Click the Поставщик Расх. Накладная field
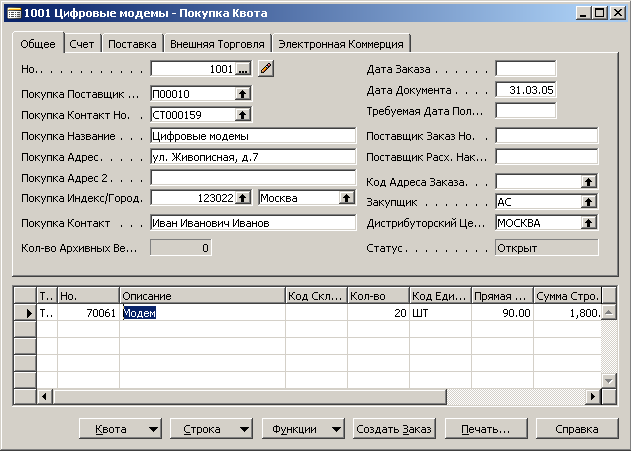This screenshot has height=451, width=631. (x=546, y=157)
